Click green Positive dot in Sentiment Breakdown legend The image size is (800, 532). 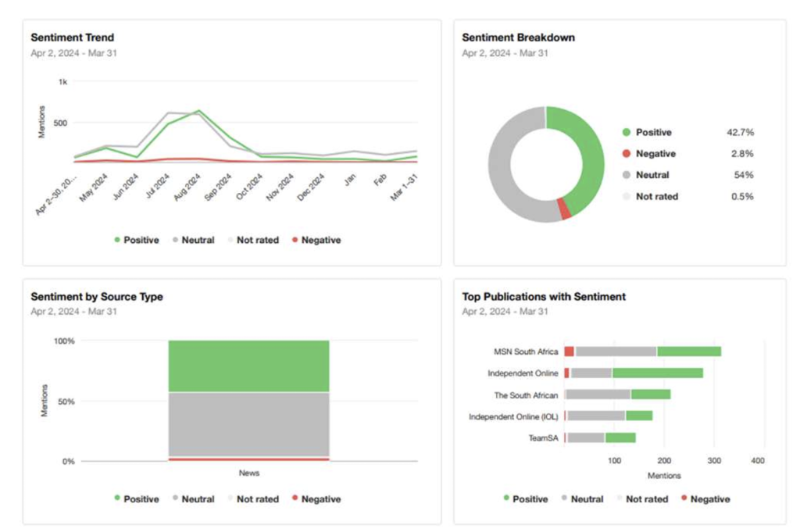point(626,133)
